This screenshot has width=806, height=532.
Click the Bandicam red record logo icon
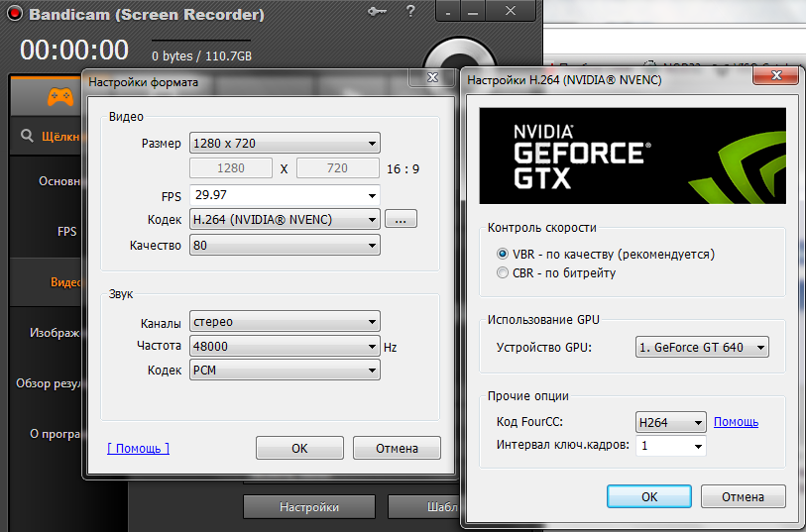point(15,13)
